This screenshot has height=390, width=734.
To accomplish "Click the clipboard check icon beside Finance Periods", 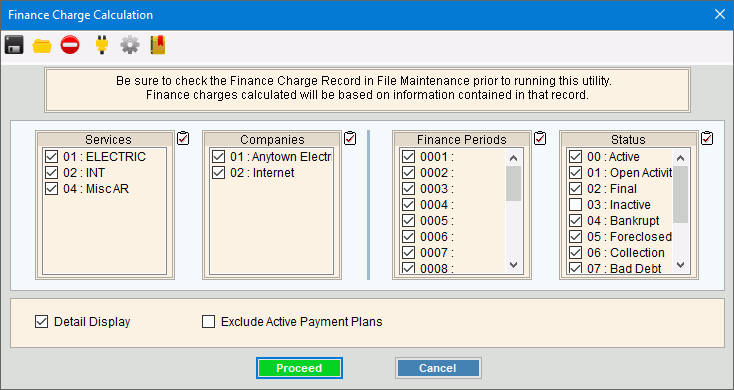I will coord(540,138).
